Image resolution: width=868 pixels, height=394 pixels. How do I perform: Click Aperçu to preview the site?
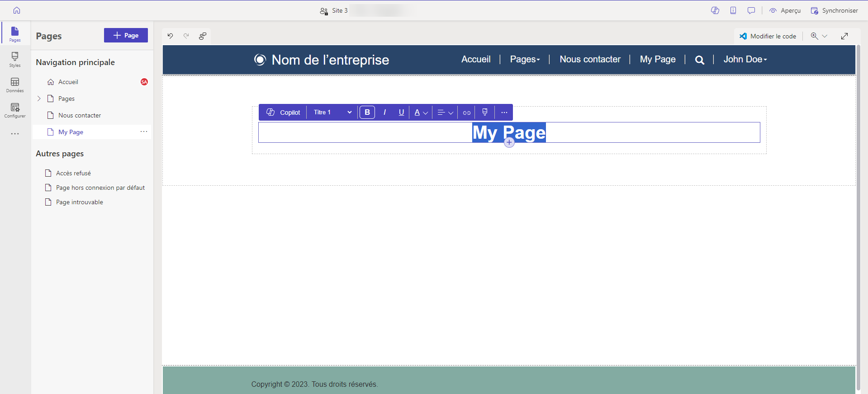coord(785,10)
